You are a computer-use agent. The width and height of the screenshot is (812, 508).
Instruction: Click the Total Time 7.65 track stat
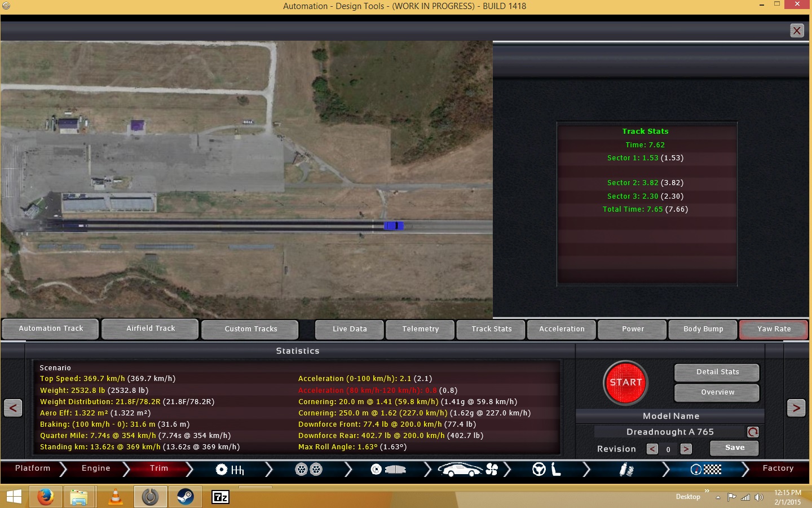pos(645,209)
